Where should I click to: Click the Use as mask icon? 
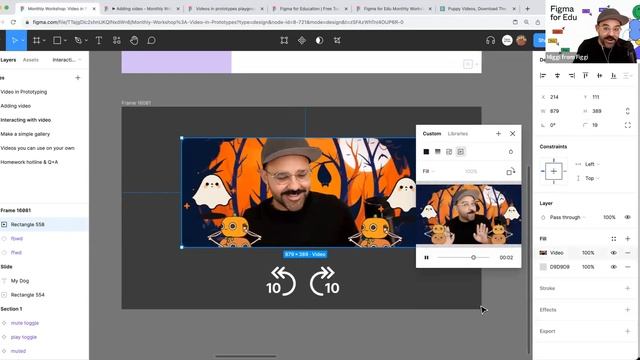pos(319,40)
